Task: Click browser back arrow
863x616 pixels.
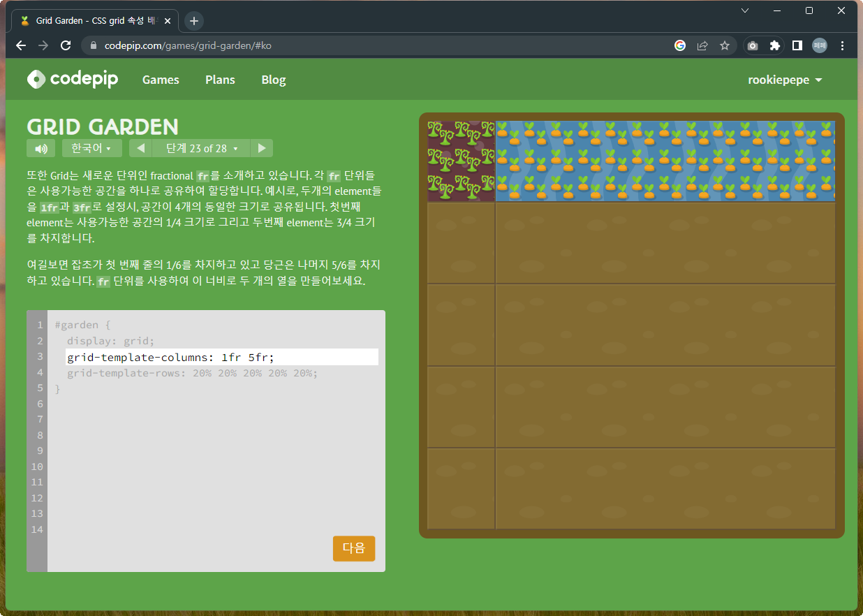Action: 21,45
